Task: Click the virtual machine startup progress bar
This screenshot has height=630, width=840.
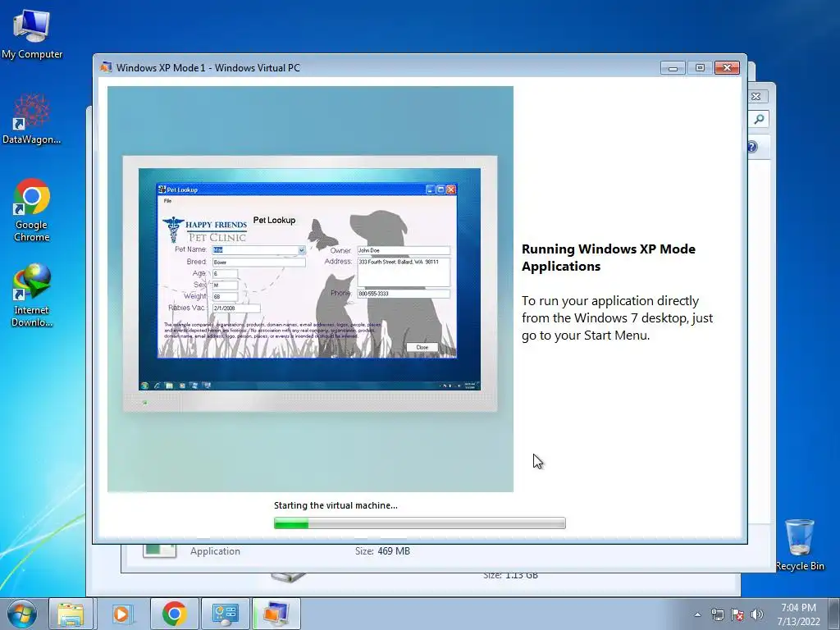Action: pyautogui.click(x=419, y=523)
